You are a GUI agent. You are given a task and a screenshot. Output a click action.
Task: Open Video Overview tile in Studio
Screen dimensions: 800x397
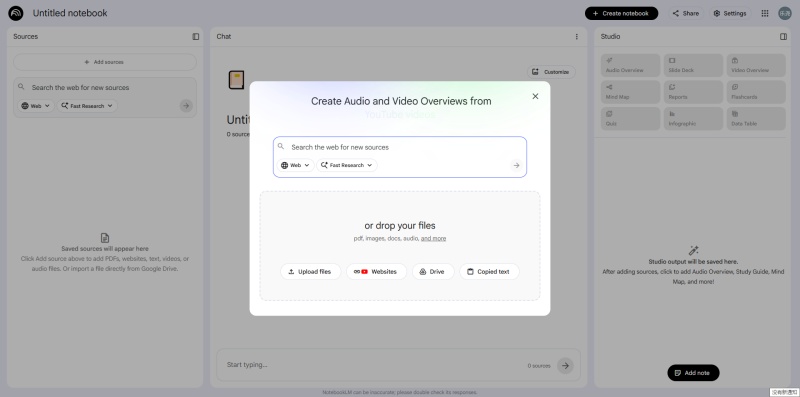756,65
